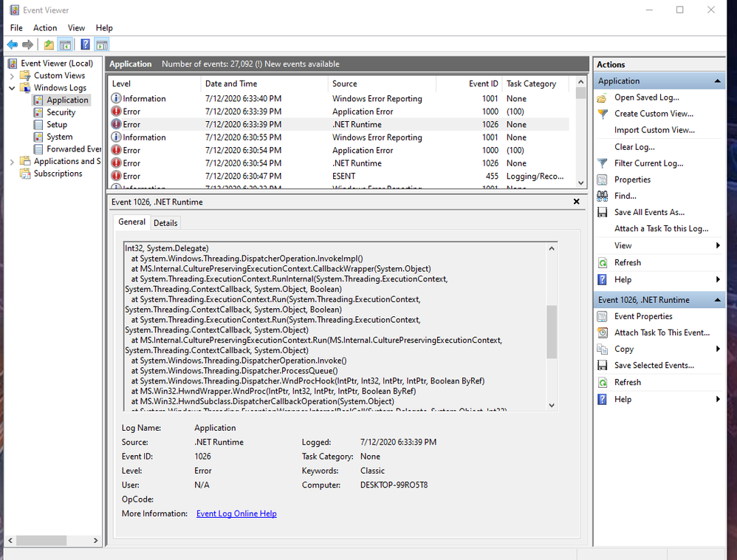Open Event Log Online Help
Viewport: 737px width, 560px height.
(x=236, y=513)
